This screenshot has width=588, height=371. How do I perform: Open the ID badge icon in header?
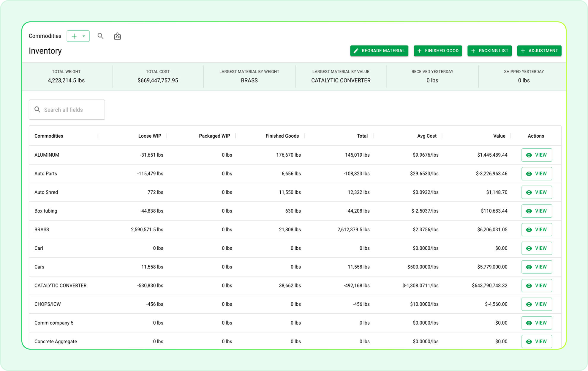(x=117, y=36)
